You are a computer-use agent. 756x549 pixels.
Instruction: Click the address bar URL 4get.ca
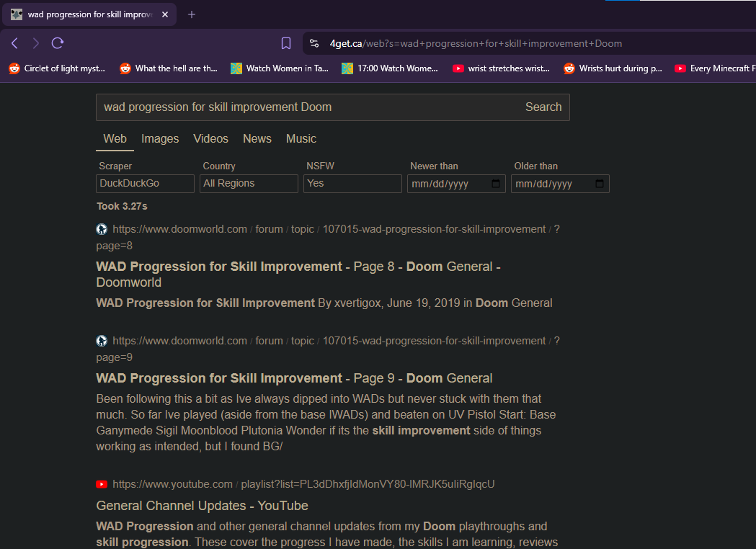click(346, 43)
